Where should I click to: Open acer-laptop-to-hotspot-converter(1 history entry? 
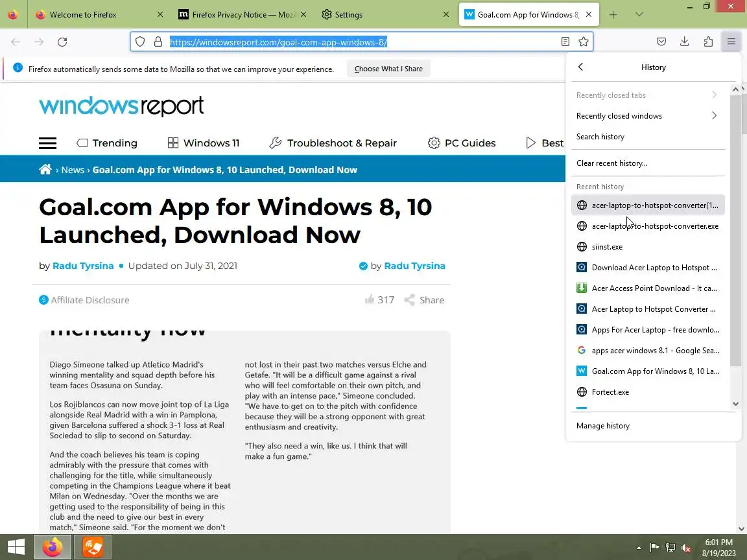pyautogui.click(x=648, y=205)
